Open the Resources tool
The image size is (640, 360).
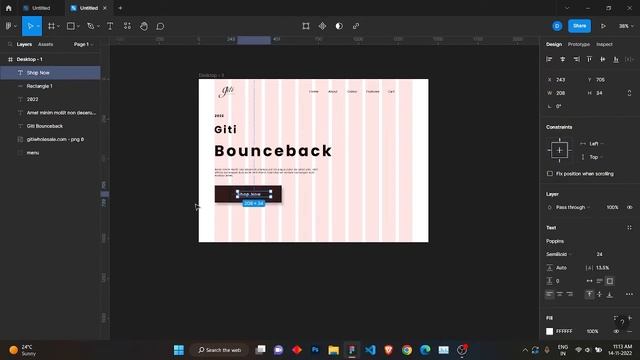(x=127, y=26)
